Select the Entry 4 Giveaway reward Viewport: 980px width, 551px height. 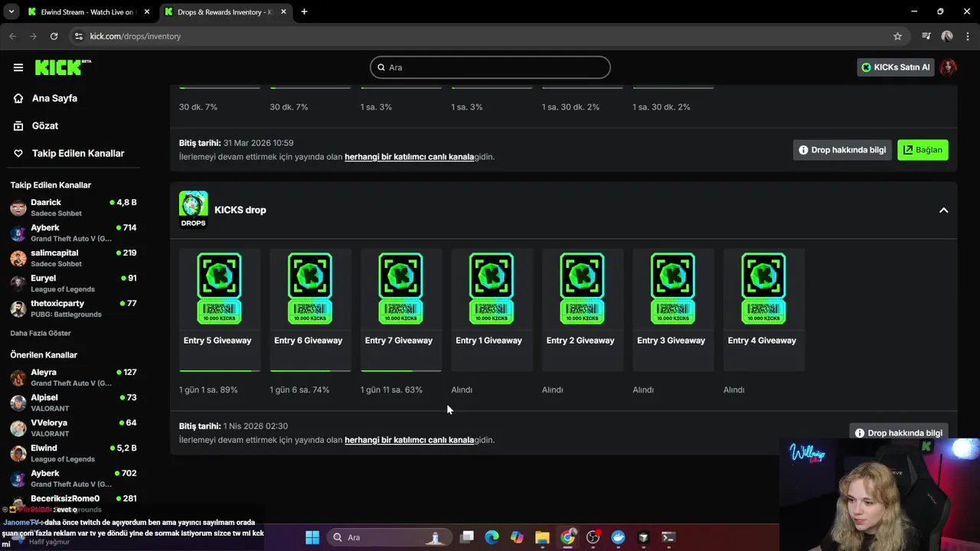(x=763, y=310)
